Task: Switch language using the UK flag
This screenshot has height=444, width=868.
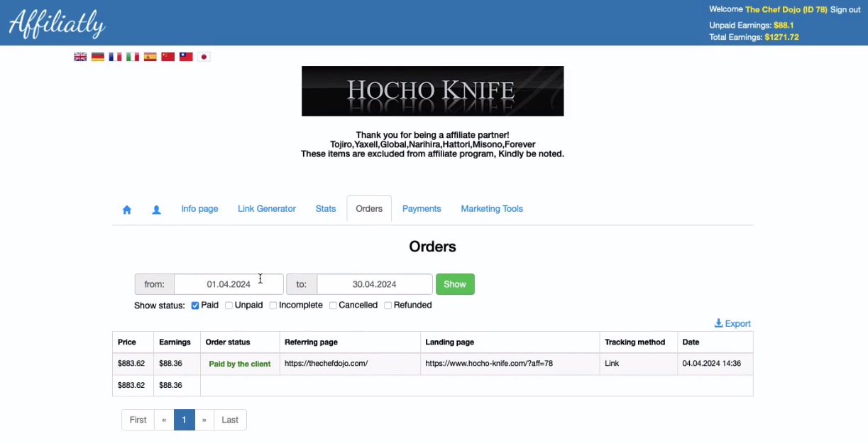Action: (80, 57)
